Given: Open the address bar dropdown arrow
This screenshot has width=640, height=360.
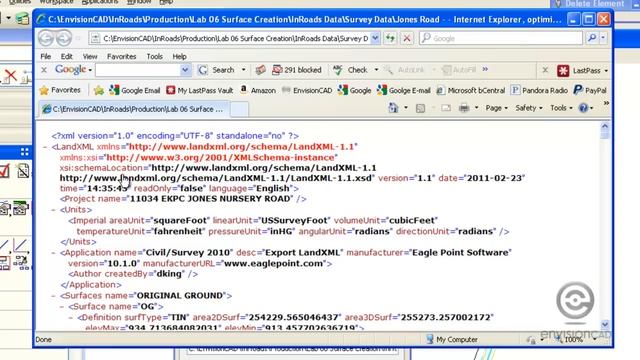Looking at the screenshot, I should point(375,38).
